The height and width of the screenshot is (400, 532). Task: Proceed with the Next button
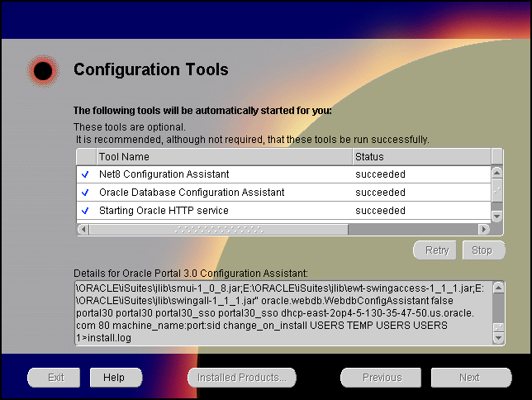click(x=471, y=377)
